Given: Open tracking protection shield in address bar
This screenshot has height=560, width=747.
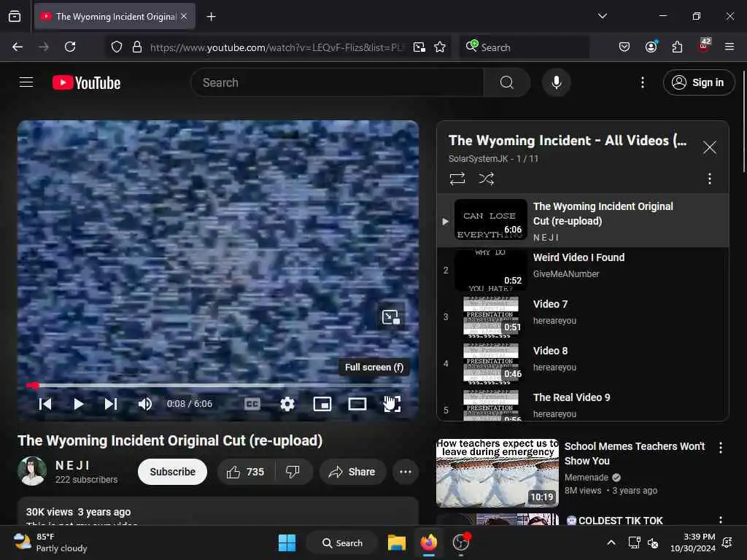Looking at the screenshot, I should coord(117,47).
